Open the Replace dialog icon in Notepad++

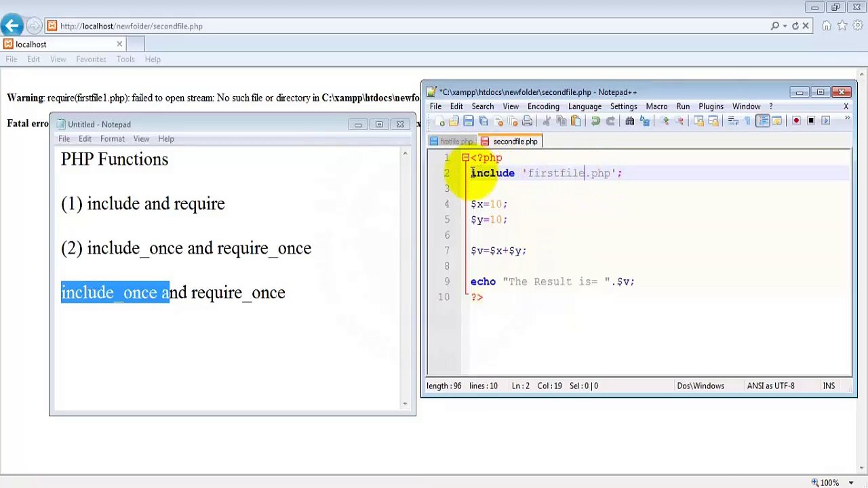point(644,121)
